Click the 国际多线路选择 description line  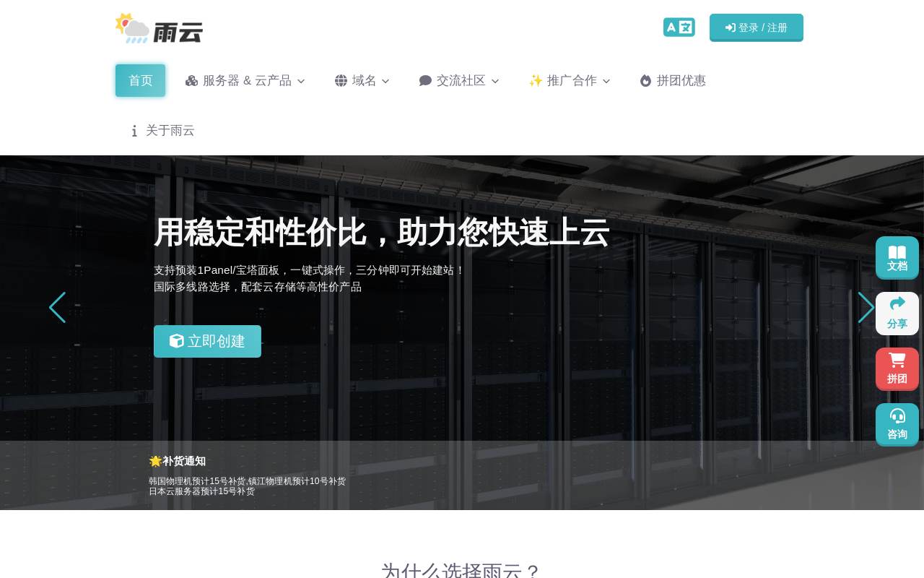[x=258, y=287]
